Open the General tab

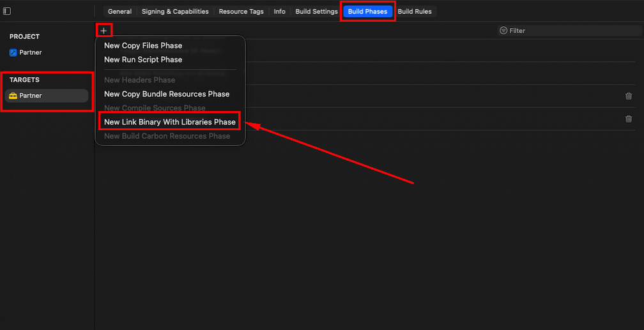[119, 11]
